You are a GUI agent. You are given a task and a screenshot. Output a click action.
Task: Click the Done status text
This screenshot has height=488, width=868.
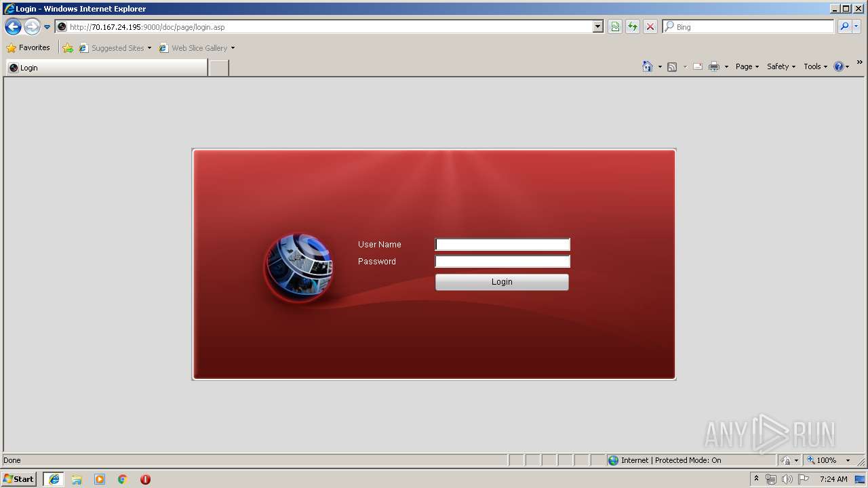[12, 460]
